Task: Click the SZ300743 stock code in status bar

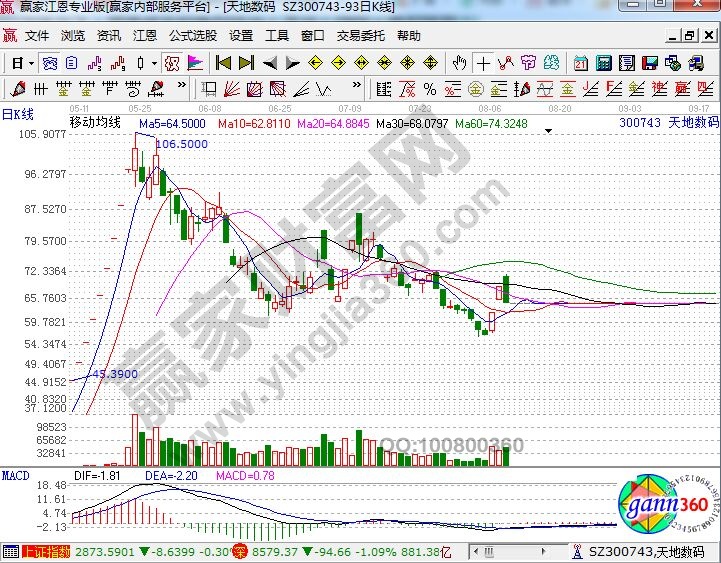Action: coord(620,552)
